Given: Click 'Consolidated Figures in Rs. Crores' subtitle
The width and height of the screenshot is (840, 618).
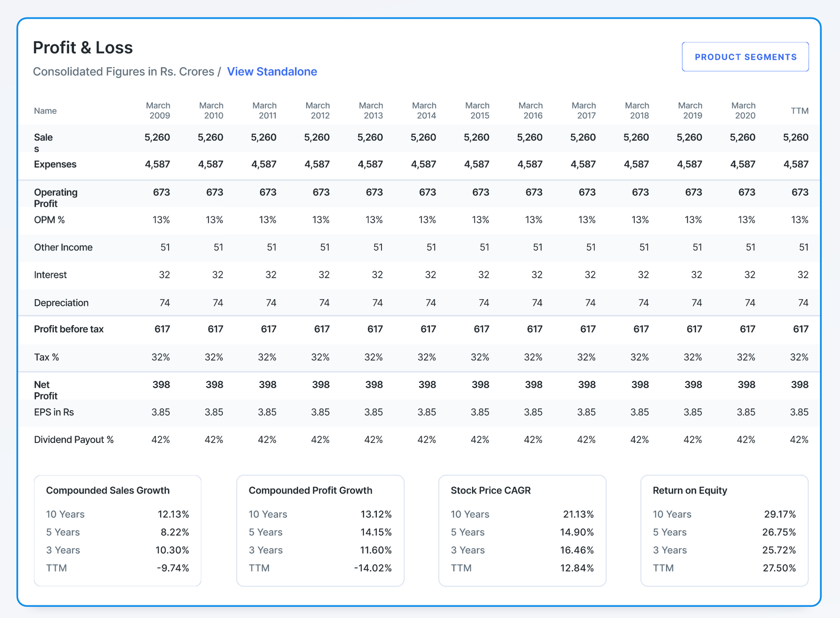Looking at the screenshot, I should click(x=123, y=72).
